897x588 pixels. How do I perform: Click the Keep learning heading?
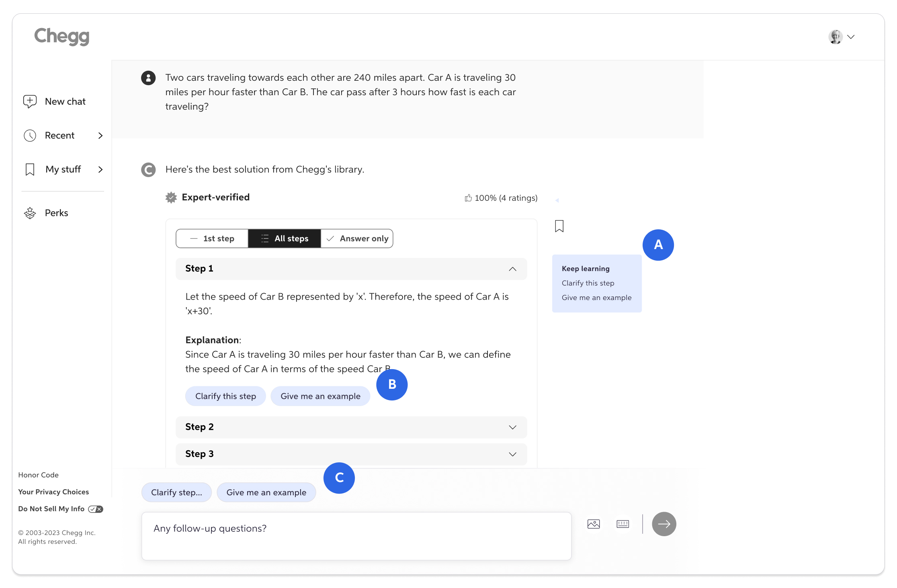point(586,269)
